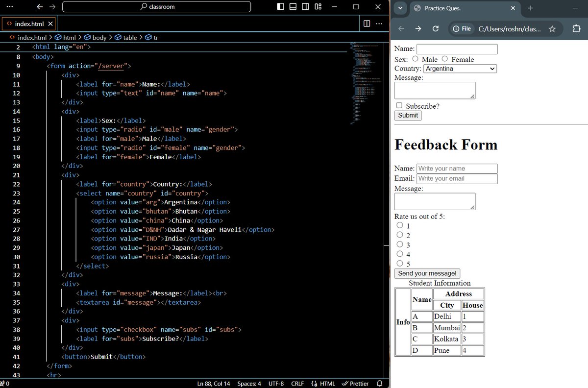
Task: Open the html breadcrumb segment
Action: (x=65, y=38)
